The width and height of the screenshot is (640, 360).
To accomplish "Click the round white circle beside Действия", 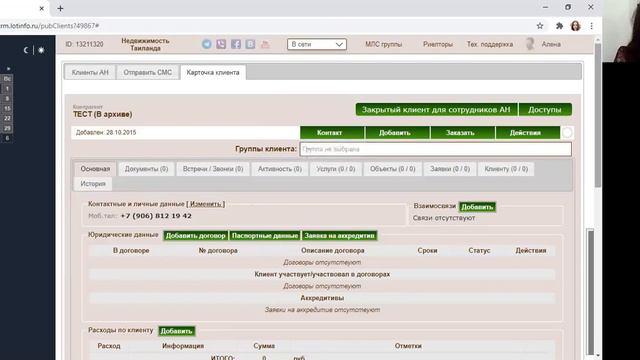I will tap(567, 133).
